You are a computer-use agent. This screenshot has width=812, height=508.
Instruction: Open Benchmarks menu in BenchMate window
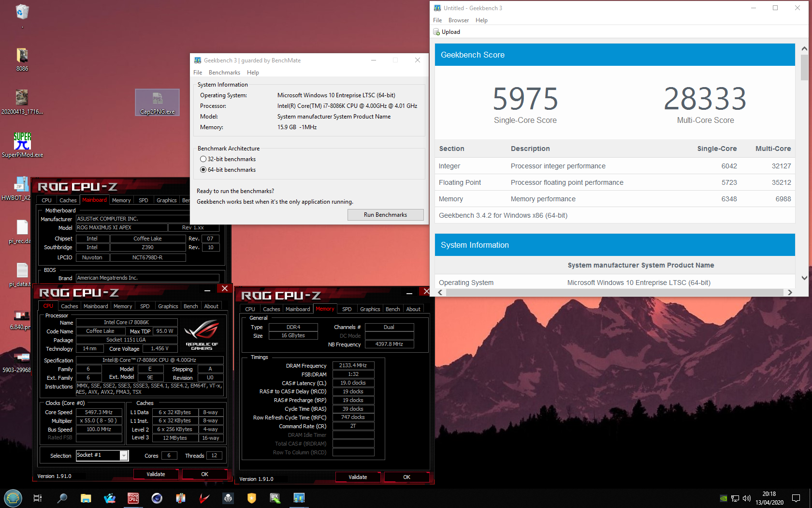(x=224, y=73)
